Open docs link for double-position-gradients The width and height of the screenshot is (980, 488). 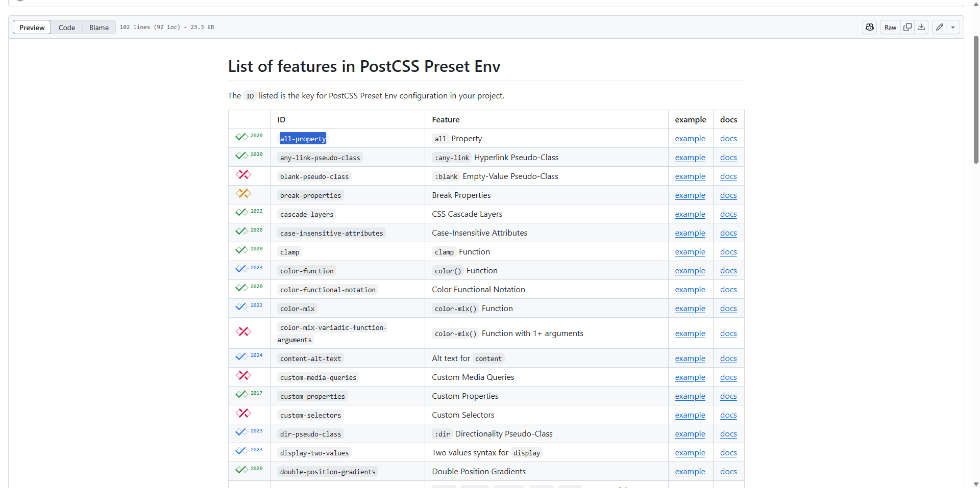tap(728, 472)
